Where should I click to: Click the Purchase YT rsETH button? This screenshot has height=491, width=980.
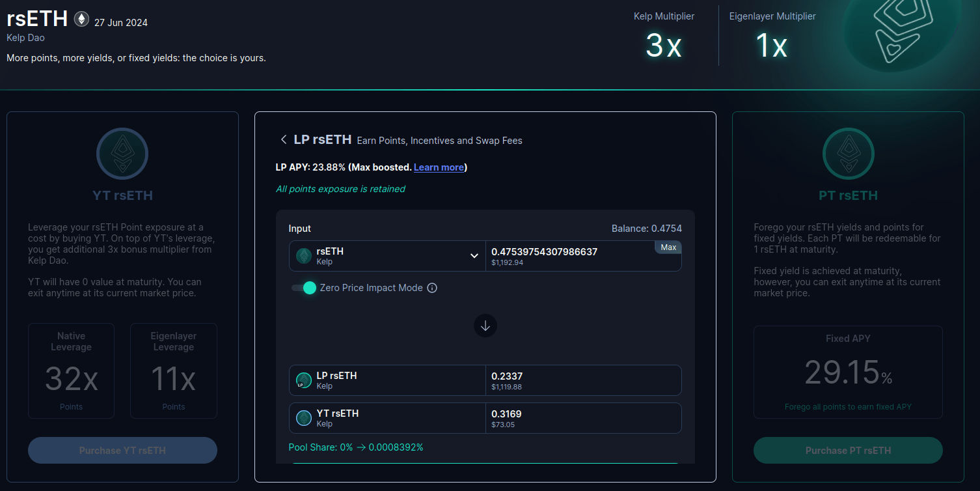tap(122, 451)
